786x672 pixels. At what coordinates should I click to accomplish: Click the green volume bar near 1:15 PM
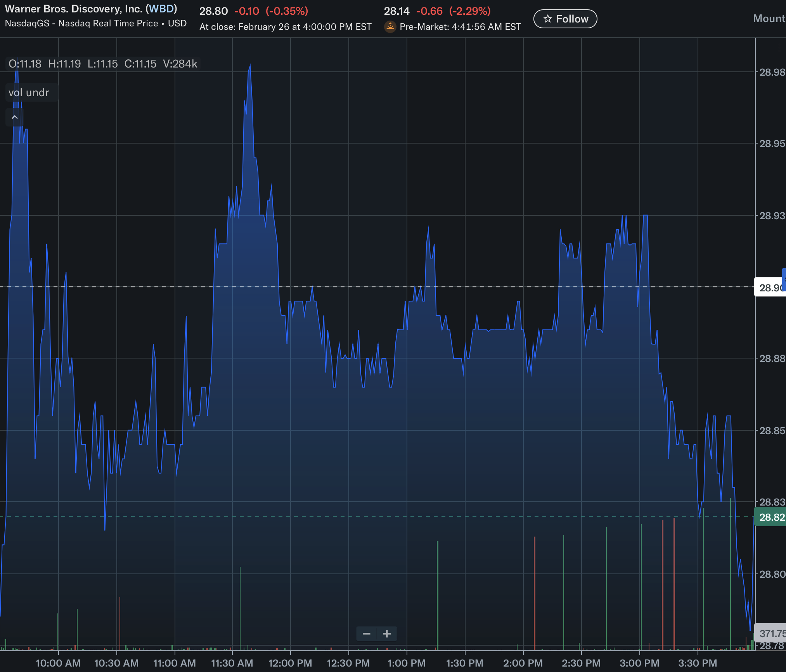point(438,596)
